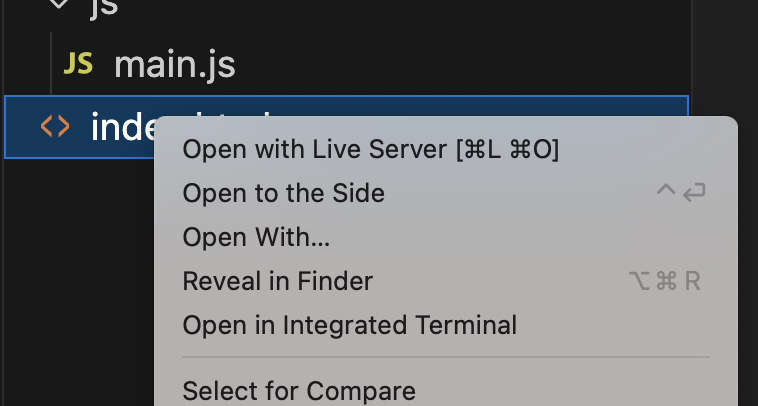Image resolution: width=758 pixels, height=406 pixels.
Task: Click the HTML angle-brackets file icon
Action: coord(54,127)
